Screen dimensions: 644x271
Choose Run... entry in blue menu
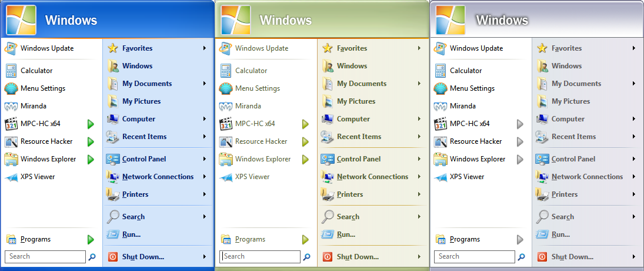(x=131, y=235)
